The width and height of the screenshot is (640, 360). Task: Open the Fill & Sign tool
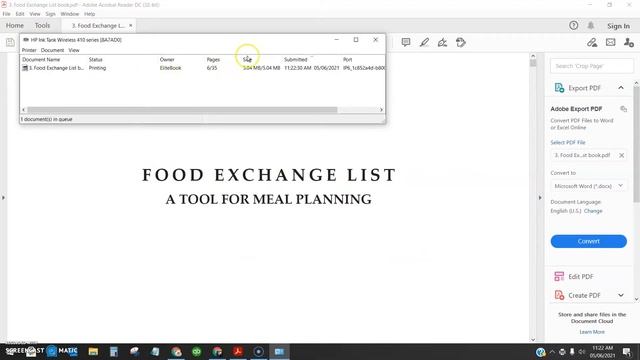[442, 42]
